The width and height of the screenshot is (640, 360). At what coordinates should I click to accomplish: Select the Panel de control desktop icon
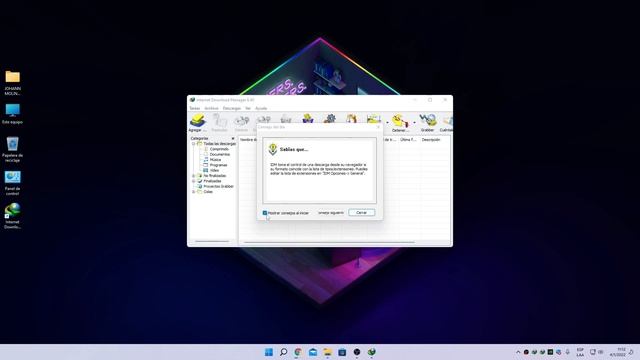13,183
